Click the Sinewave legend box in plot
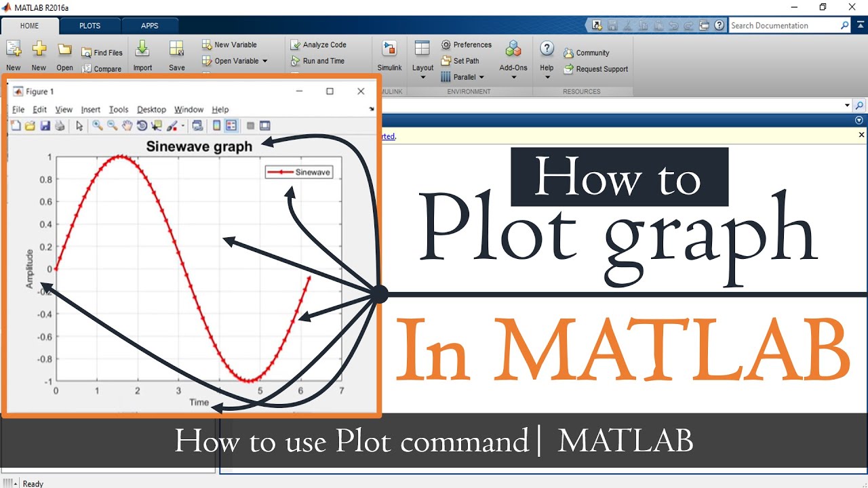The image size is (868, 488). click(x=299, y=172)
